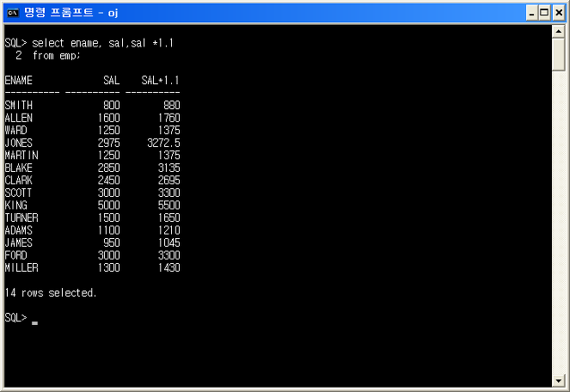Viewport: 570px width, 392px height.
Task: Click the salary 950 for JAMES
Action: point(112,242)
